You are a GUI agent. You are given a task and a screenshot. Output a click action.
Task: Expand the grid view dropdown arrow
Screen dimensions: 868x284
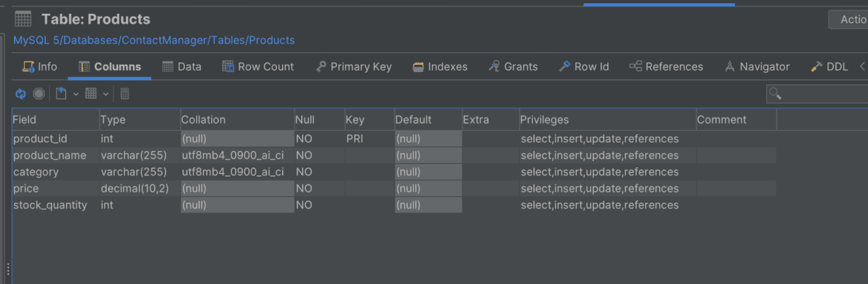[105, 94]
